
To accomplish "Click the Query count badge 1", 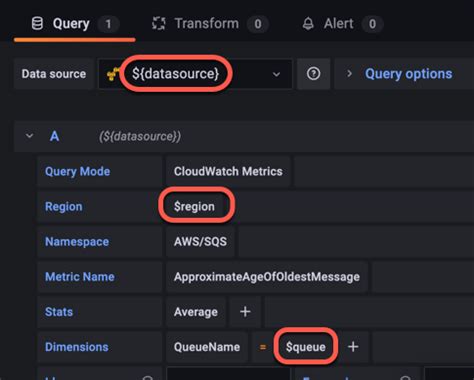I will [108, 24].
